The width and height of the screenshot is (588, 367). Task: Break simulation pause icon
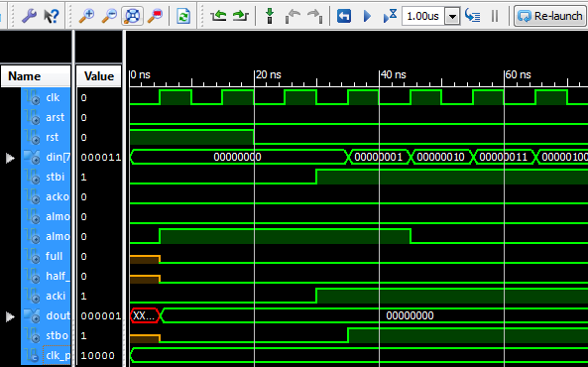495,16
